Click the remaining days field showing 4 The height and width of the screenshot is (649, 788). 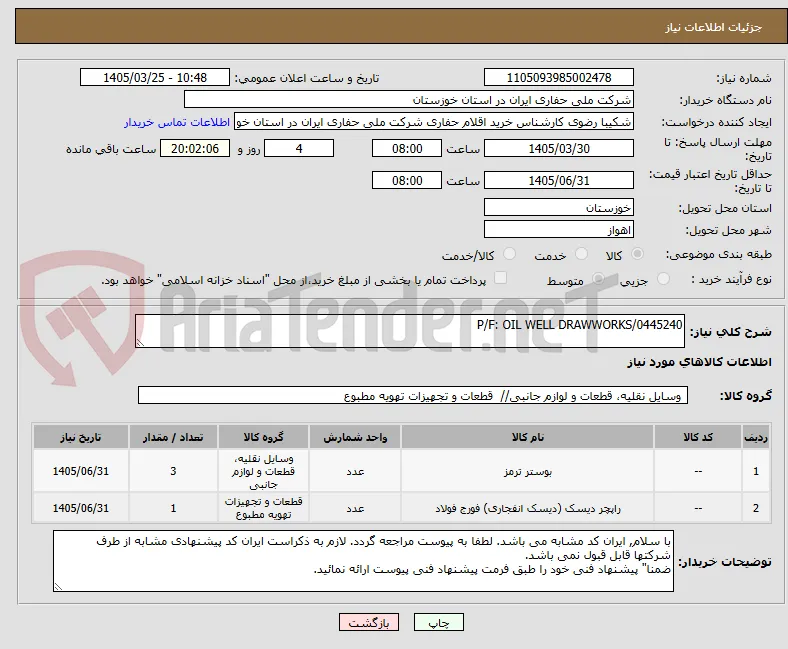(x=299, y=148)
